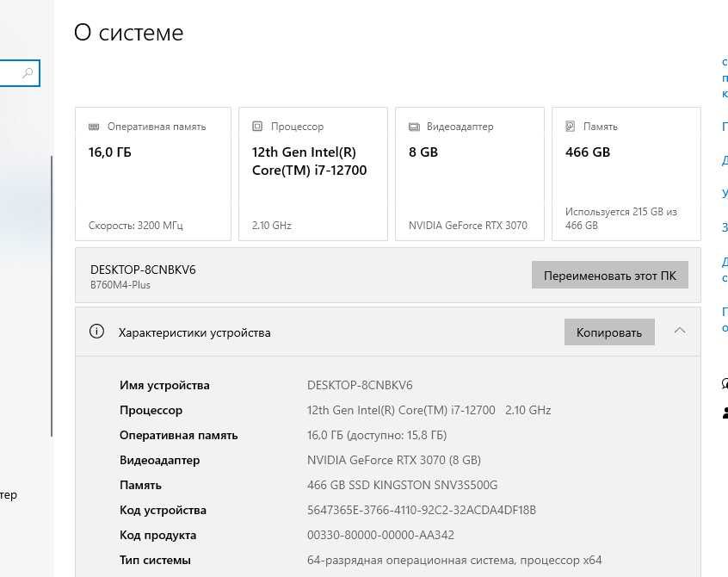The height and width of the screenshot is (577, 728).
Task: Select Используется 215 GB из 466 GB text
Action: (621, 219)
